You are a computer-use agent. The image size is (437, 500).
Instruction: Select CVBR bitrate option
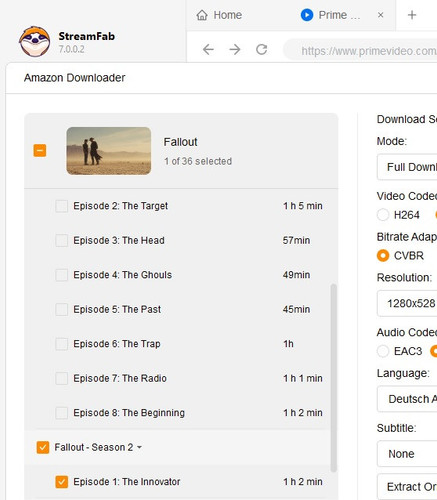(383, 256)
